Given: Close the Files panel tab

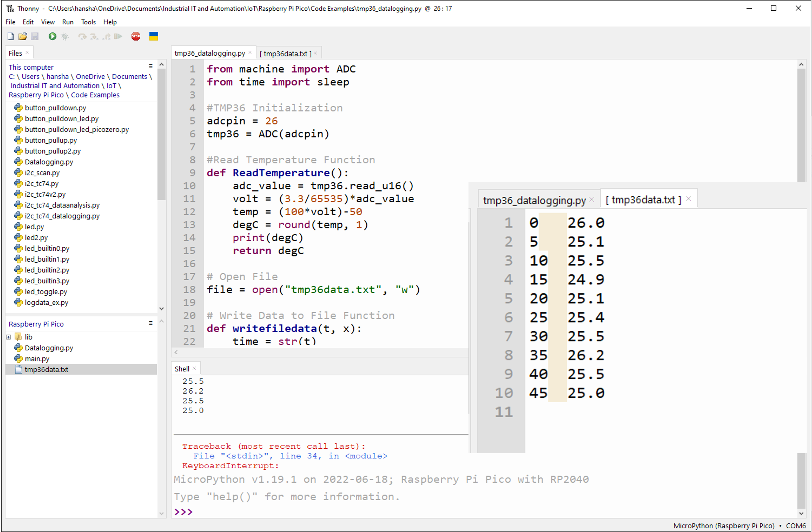Looking at the screenshot, I should click(27, 52).
